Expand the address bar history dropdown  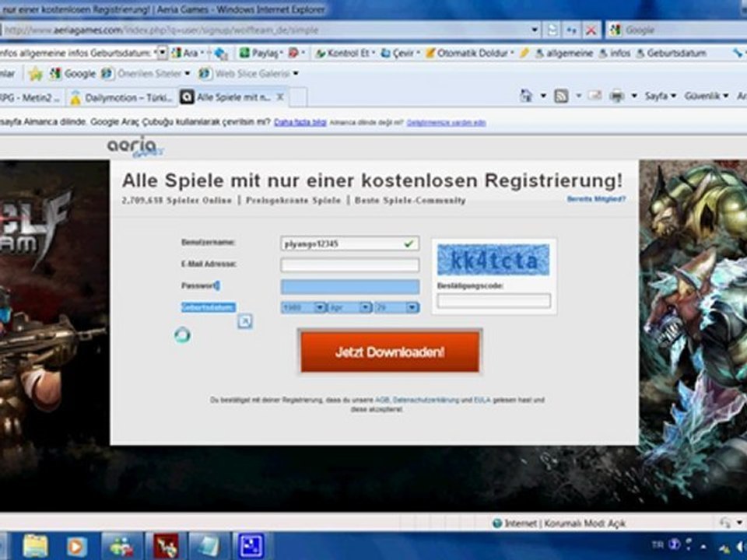(535, 30)
